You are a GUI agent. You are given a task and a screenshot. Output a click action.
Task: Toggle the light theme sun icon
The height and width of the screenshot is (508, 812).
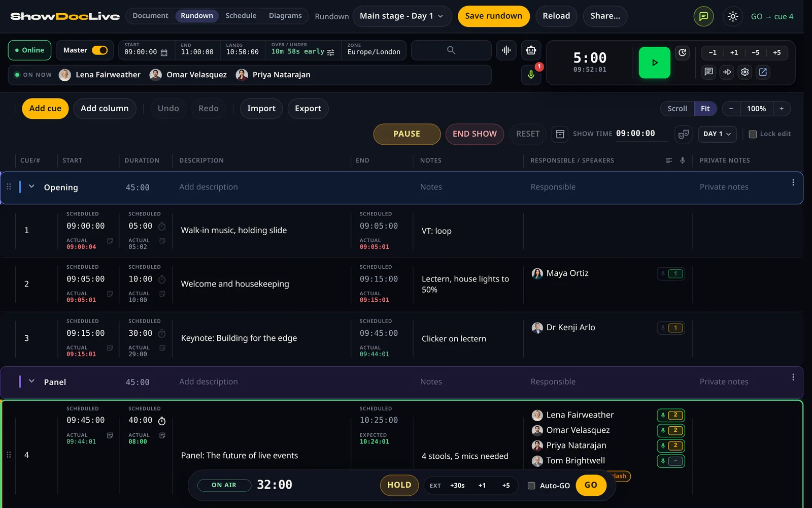[x=733, y=16]
